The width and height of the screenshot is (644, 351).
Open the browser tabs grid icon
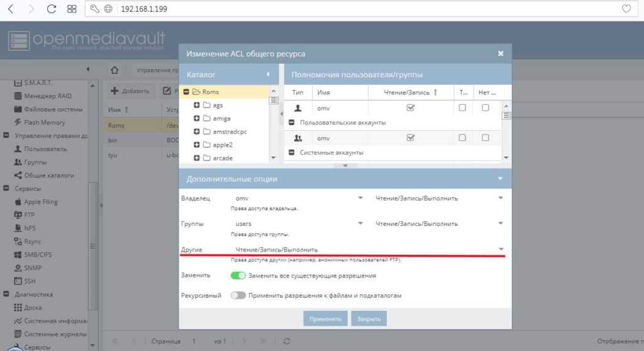point(72,9)
